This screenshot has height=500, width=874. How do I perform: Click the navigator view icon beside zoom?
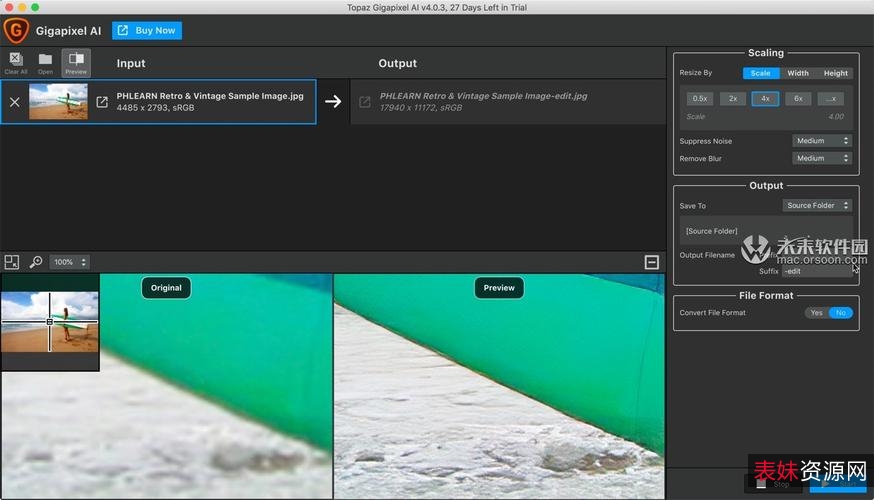[x=12, y=262]
